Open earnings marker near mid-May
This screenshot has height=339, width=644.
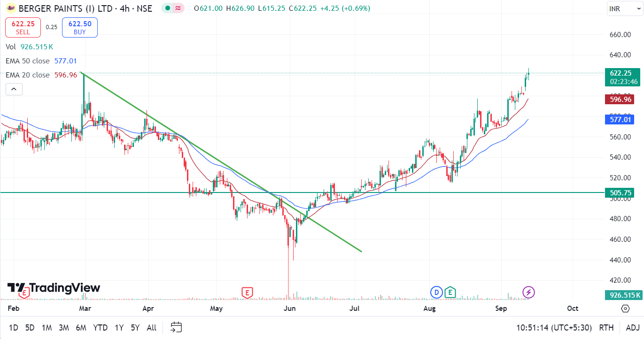[x=247, y=293]
